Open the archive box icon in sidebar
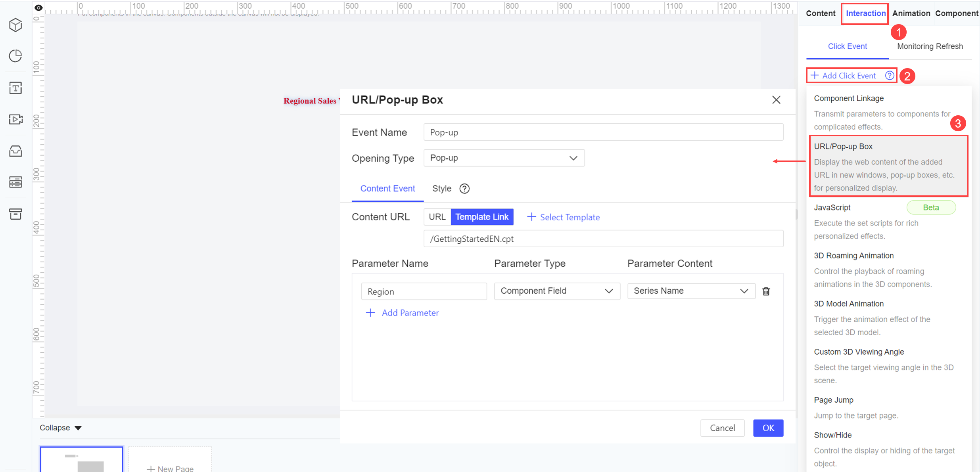This screenshot has height=472, width=980. [x=15, y=214]
